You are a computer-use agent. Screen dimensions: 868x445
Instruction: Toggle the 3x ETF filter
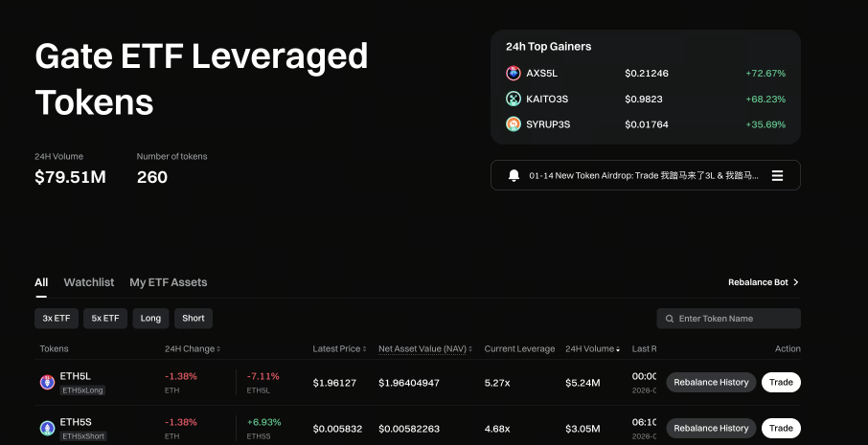pos(57,319)
